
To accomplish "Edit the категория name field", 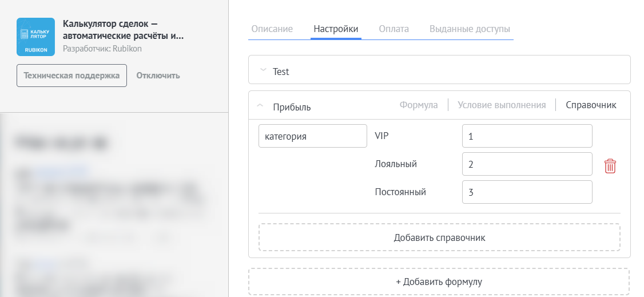I will [x=312, y=136].
